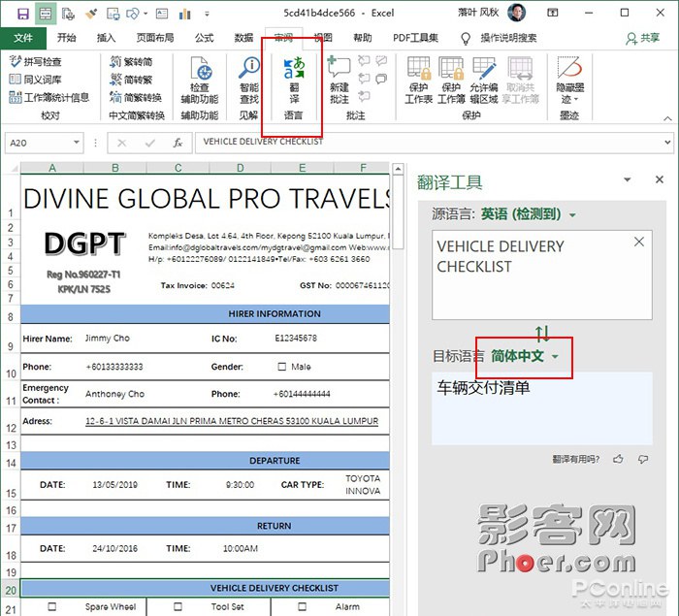The width and height of the screenshot is (679, 616).
Task: Click Protect Sheet 保护工作表
Action: (x=419, y=81)
